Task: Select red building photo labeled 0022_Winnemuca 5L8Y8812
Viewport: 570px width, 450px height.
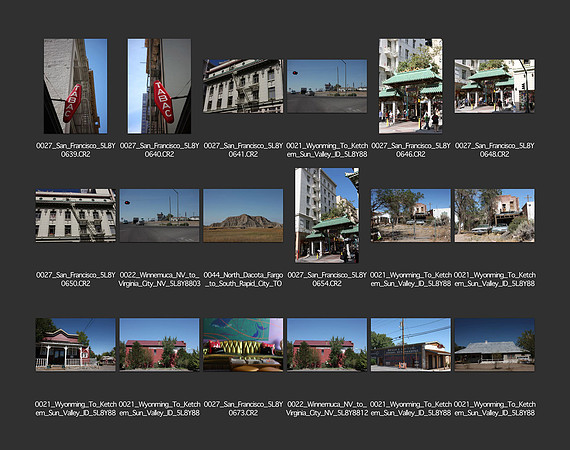Action: [x=327, y=345]
